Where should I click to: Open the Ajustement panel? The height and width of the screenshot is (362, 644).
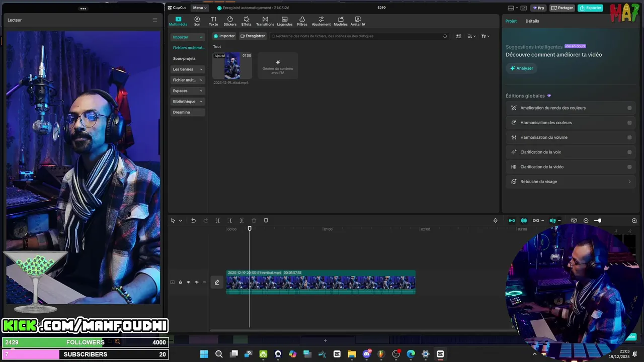pyautogui.click(x=321, y=21)
